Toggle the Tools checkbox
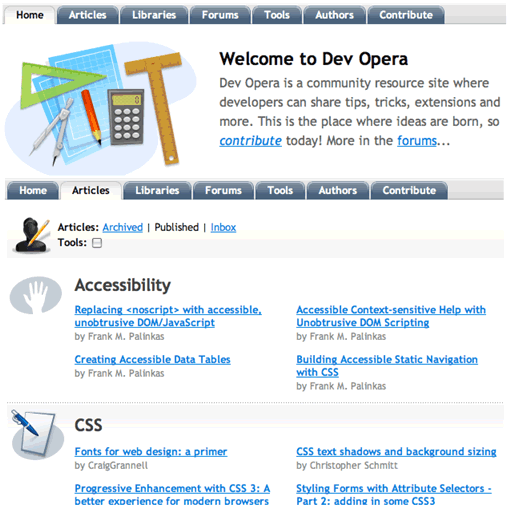This screenshot has height=516, width=510. 97,243
